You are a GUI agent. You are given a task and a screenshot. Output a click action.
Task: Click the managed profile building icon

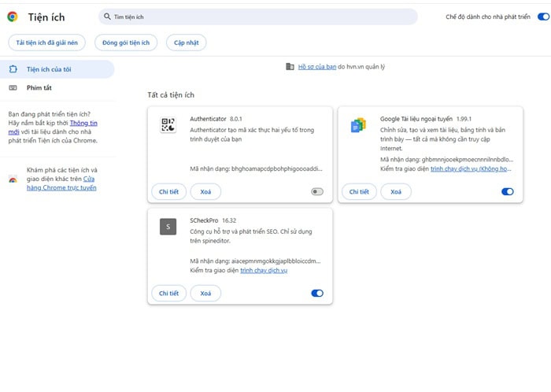pyautogui.click(x=290, y=67)
